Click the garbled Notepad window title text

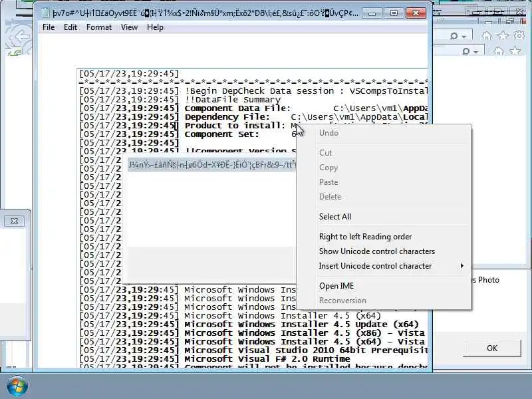tap(205, 13)
